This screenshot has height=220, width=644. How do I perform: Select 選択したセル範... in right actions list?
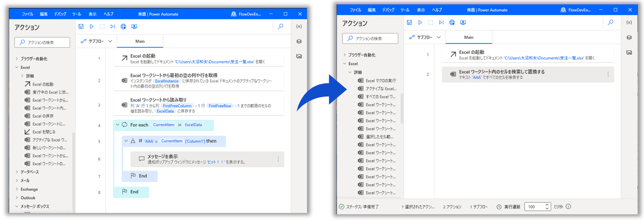pos(375,137)
